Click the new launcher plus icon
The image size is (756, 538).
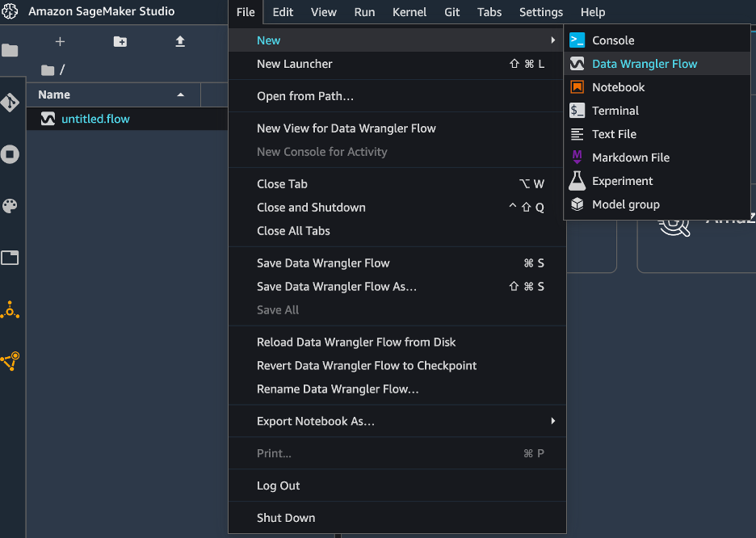click(60, 41)
